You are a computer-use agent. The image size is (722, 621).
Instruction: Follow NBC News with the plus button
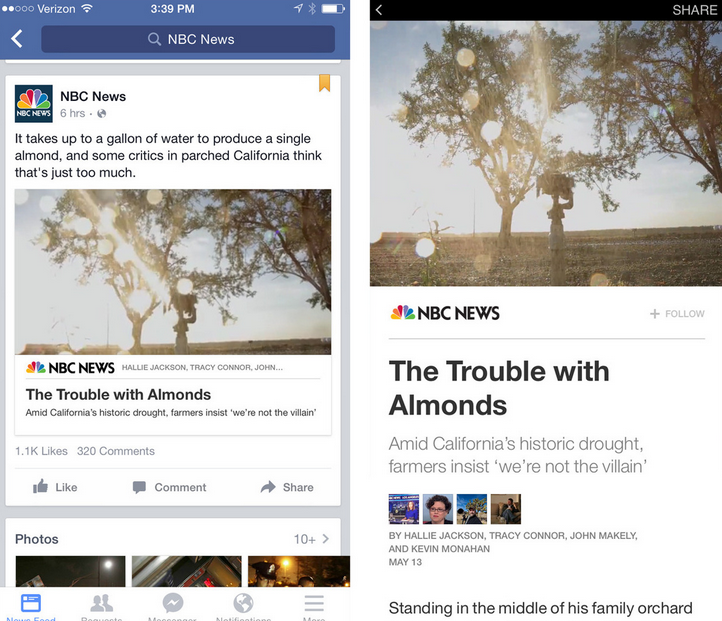677,313
